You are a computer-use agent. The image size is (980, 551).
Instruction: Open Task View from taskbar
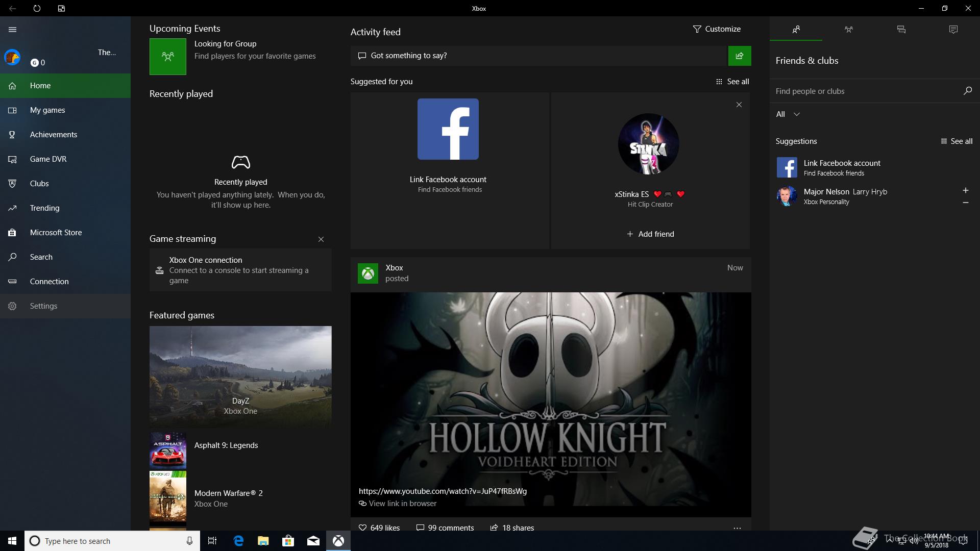click(x=212, y=541)
